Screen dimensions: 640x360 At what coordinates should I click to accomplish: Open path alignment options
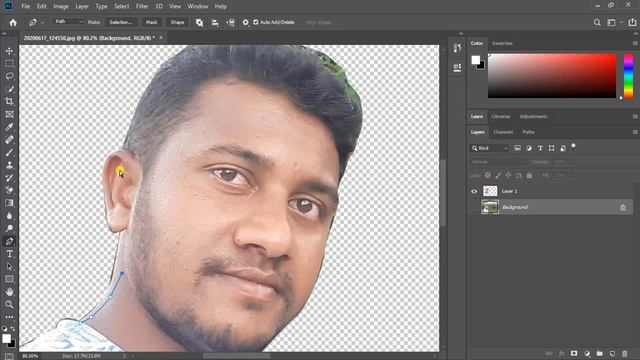[x=215, y=22]
